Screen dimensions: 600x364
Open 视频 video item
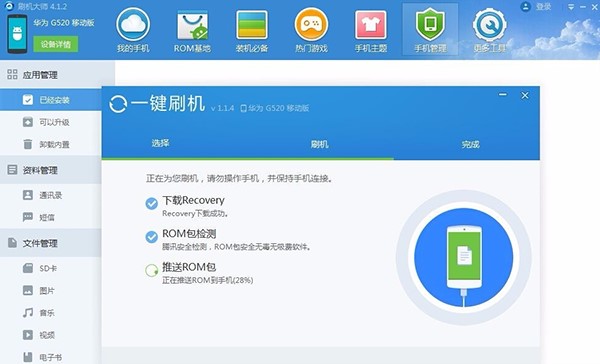51,335
